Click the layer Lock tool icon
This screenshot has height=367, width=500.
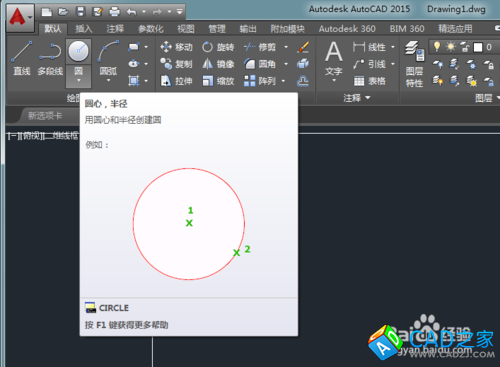pyautogui.click(x=488, y=64)
